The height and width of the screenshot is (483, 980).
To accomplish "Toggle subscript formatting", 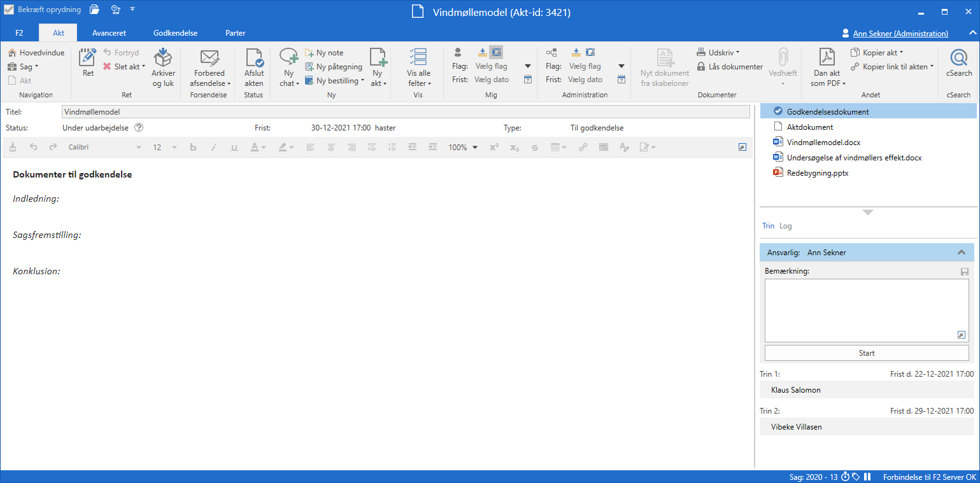I will point(515,147).
